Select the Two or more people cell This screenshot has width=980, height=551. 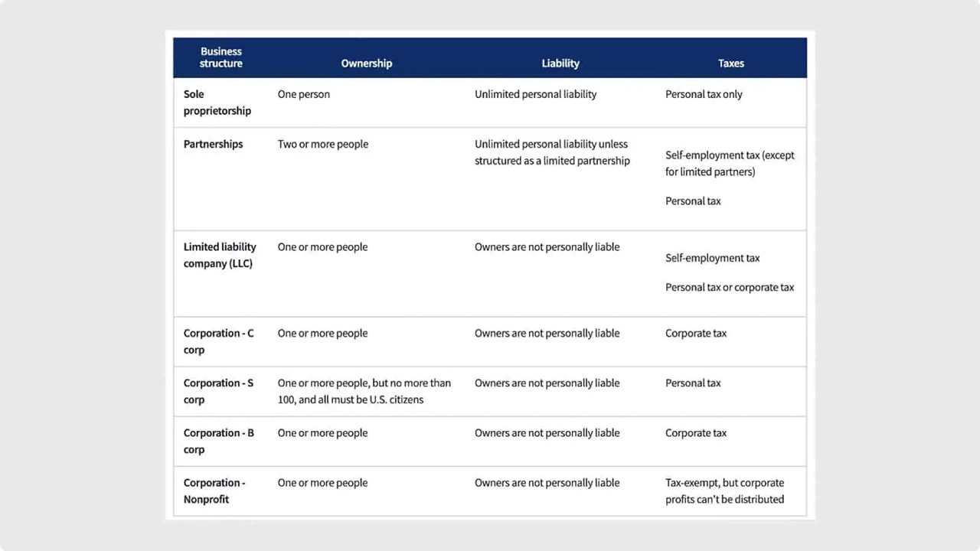pos(322,144)
